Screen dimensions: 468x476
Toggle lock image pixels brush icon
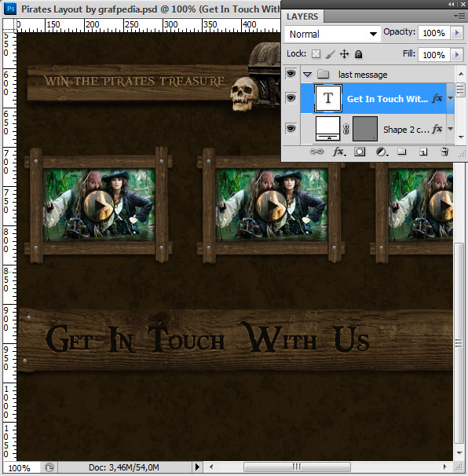331,54
